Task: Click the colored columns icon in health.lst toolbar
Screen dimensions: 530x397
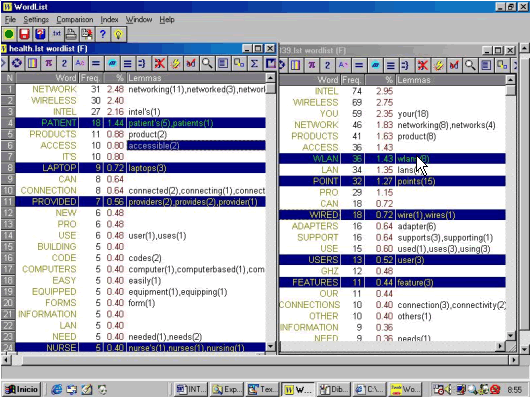Action: pos(32,63)
